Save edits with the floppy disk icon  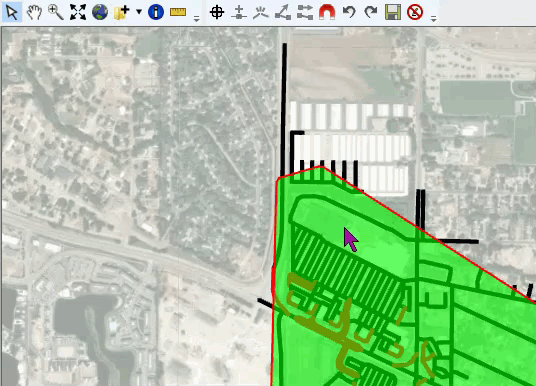[393, 12]
